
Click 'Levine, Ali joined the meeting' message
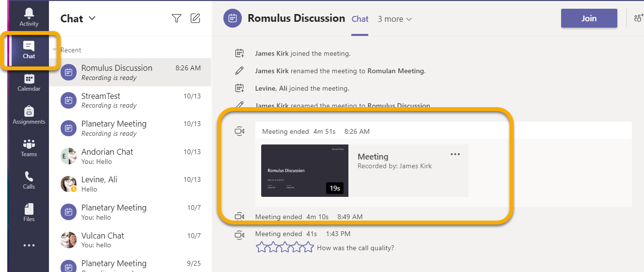302,88
